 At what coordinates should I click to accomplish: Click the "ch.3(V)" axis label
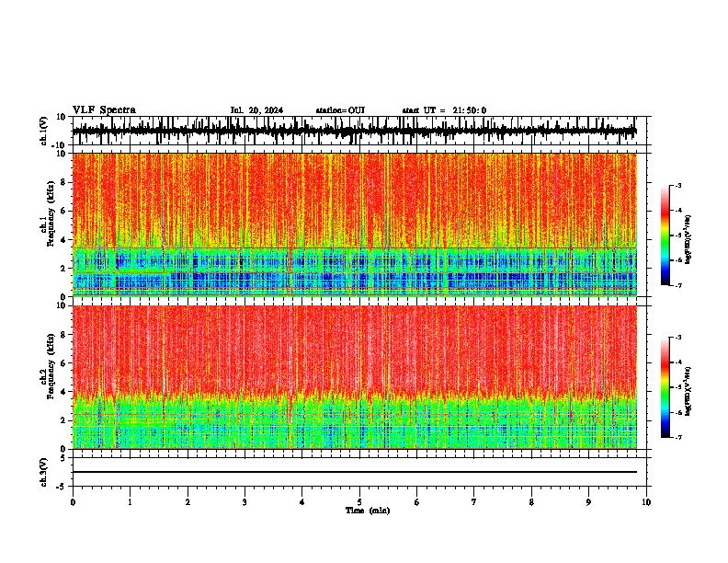tap(44, 472)
